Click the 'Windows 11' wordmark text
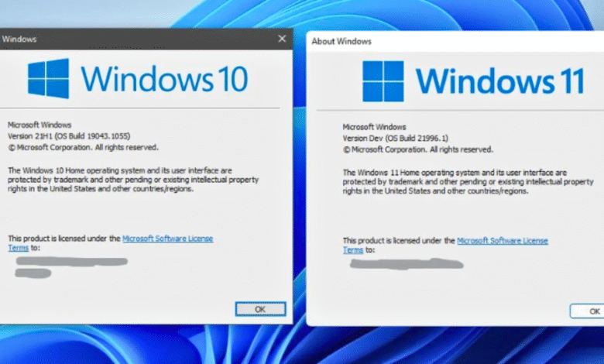 [x=499, y=81]
